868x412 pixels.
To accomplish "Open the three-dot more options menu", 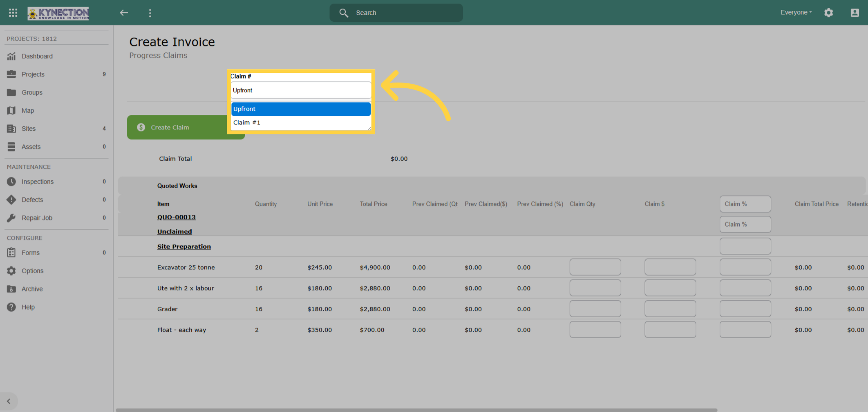I will click(150, 13).
